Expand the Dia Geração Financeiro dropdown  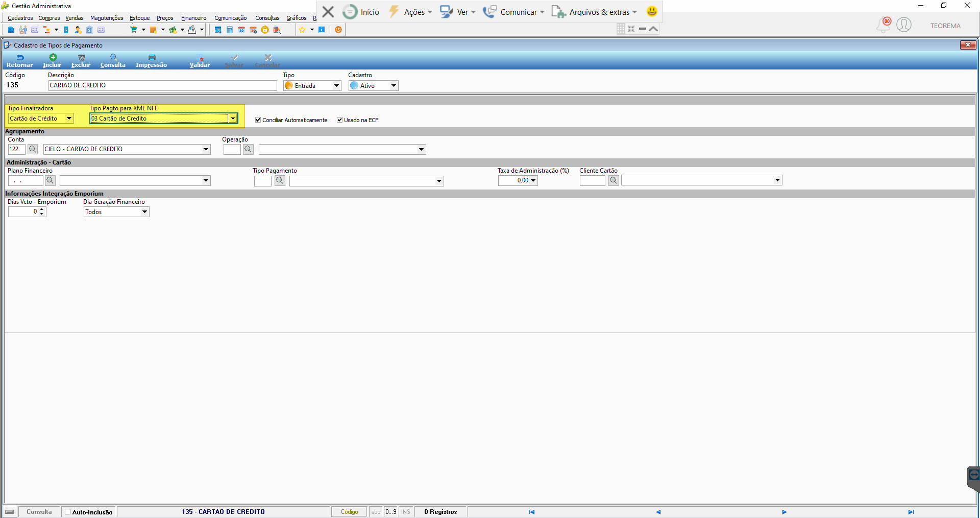pos(145,212)
